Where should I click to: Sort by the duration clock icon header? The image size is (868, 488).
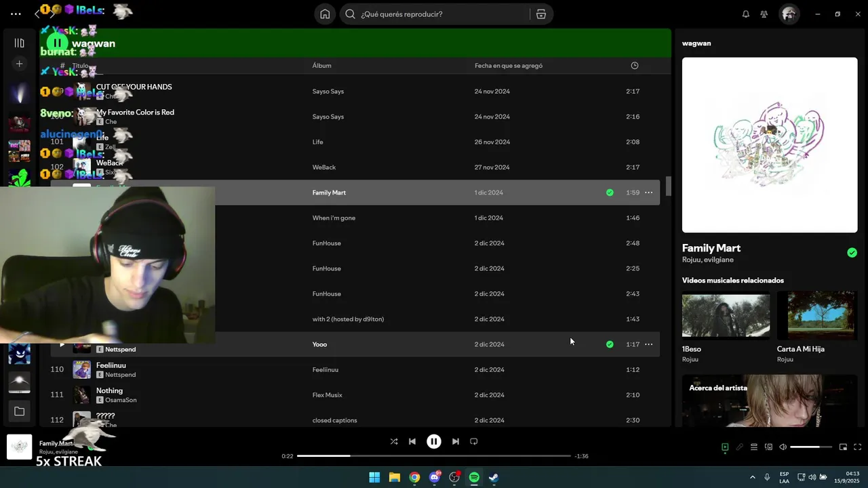click(x=635, y=66)
